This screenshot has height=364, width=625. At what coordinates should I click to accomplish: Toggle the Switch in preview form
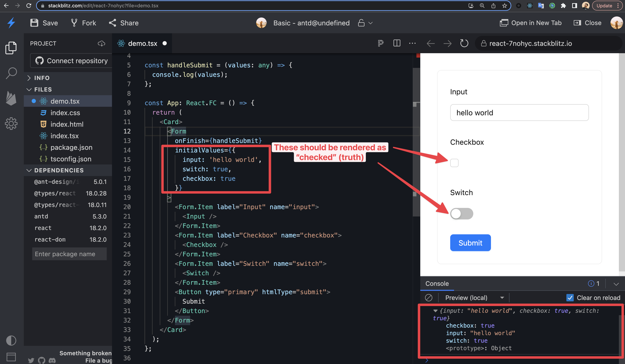462,214
